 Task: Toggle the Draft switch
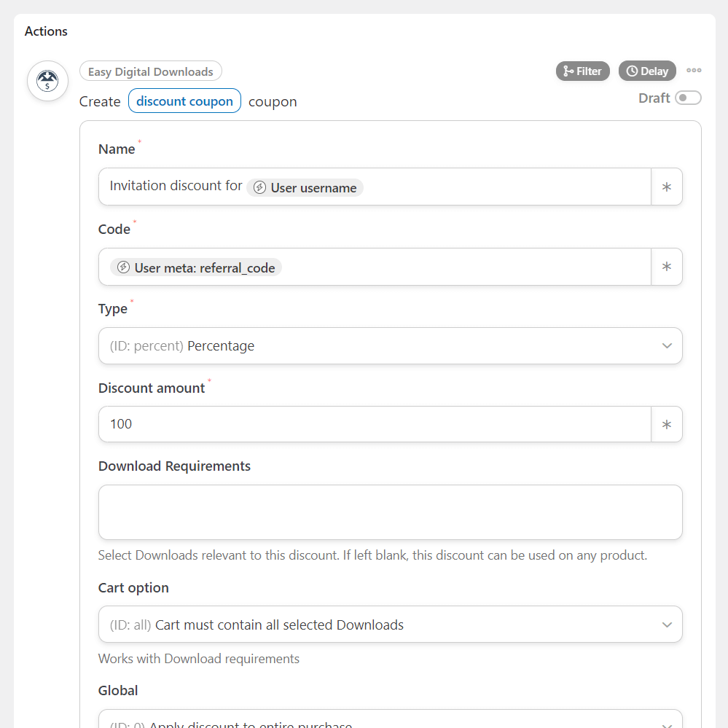click(x=688, y=97)
